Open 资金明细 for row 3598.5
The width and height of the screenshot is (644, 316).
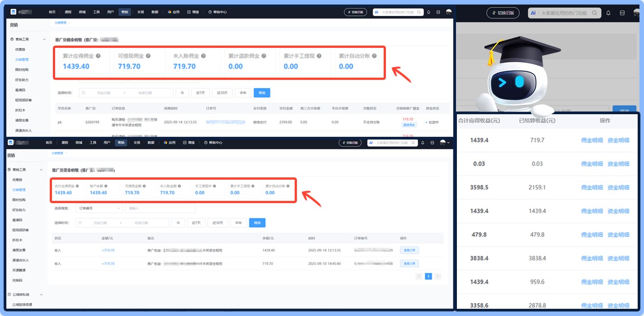pyautogui.click(x=618, y=187)
